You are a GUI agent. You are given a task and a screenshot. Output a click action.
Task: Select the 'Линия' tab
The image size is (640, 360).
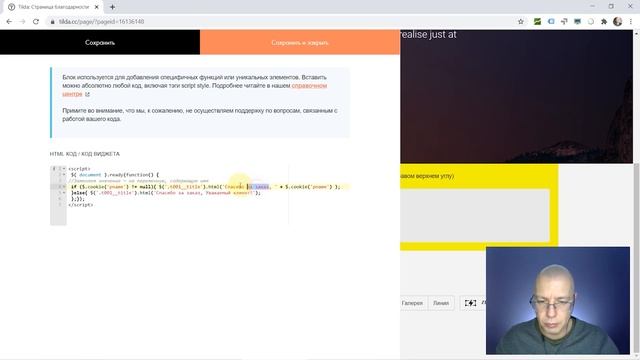[441, 303]
